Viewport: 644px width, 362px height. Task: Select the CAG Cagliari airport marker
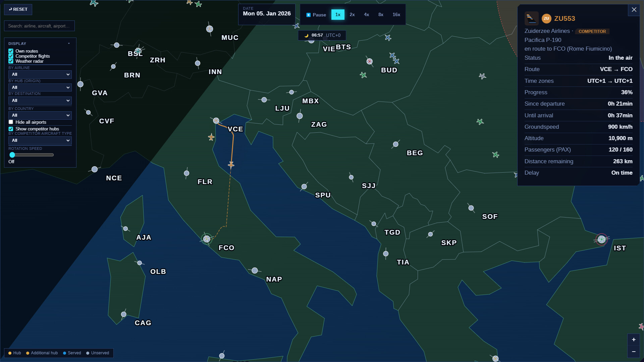tap(124, 314)
